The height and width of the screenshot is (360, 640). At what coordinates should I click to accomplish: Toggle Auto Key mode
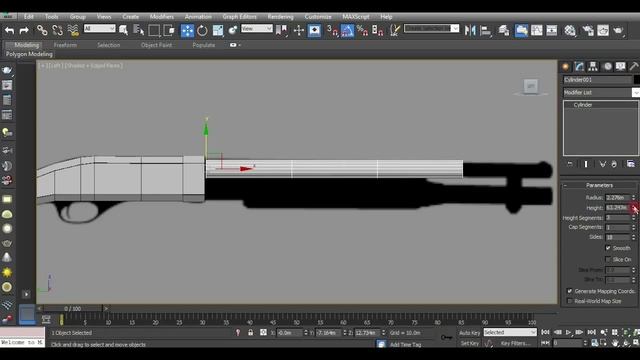tap(469, 333)
